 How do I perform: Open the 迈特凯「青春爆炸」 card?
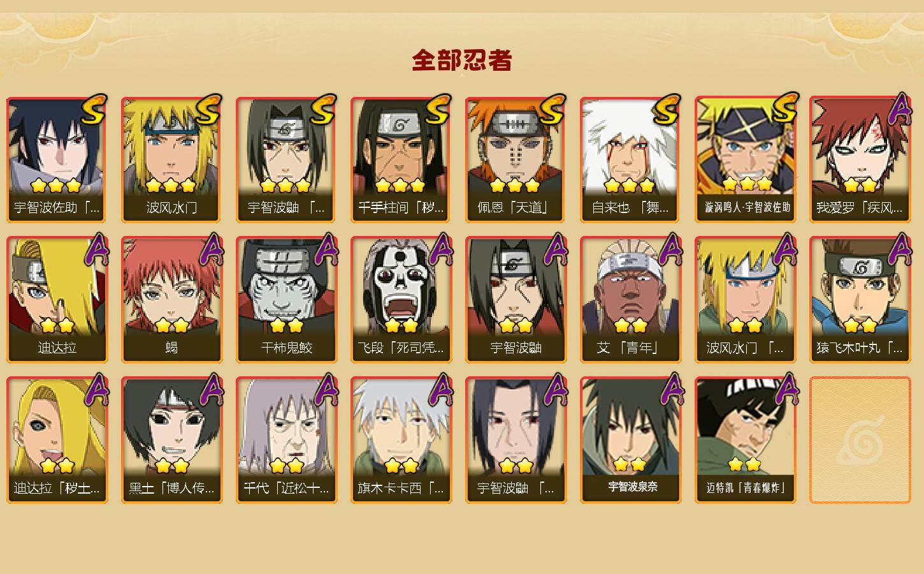[x=745, y=440]
